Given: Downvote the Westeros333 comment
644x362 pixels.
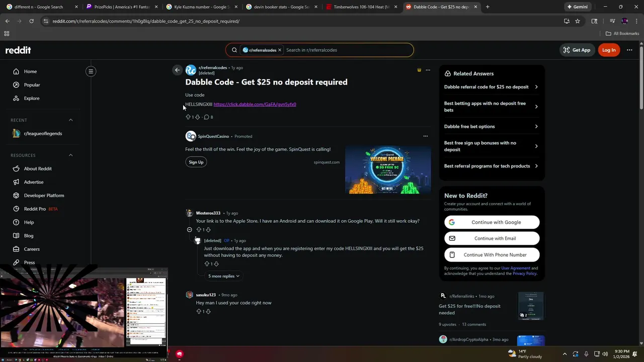Looking at the screenshot, I should pyautogui.click(x=208, y=230).
